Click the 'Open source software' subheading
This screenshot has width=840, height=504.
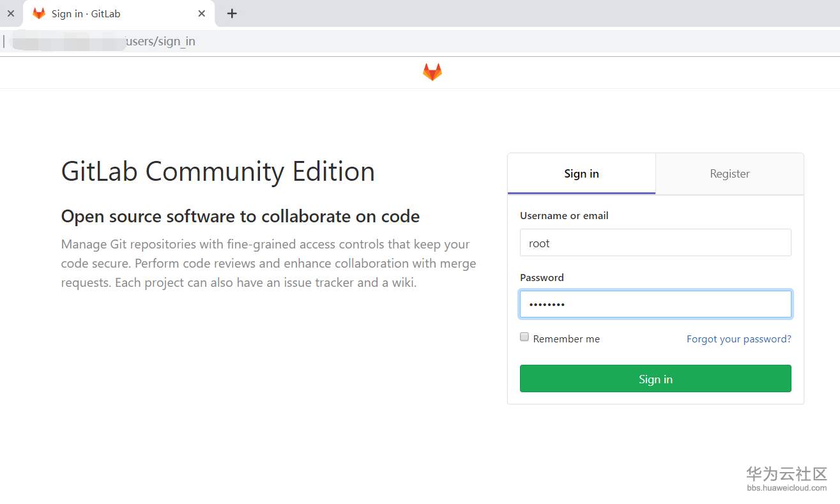point(240,217)
